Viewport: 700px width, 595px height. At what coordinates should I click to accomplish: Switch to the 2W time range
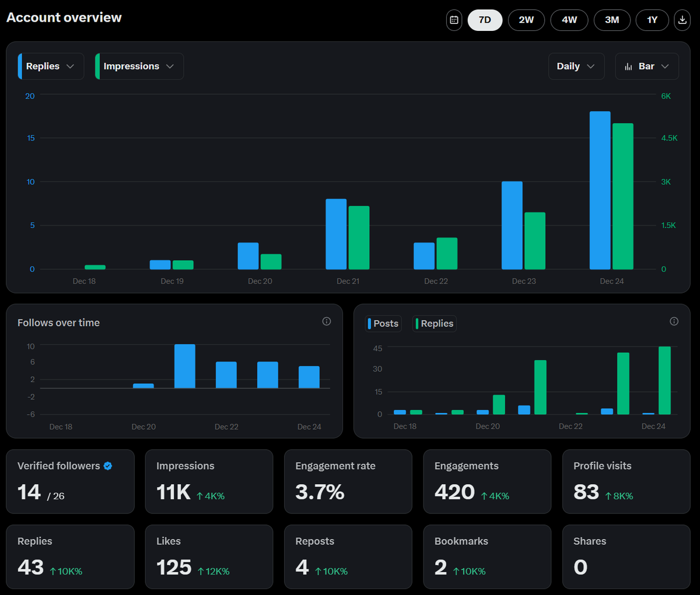point(526,20)
